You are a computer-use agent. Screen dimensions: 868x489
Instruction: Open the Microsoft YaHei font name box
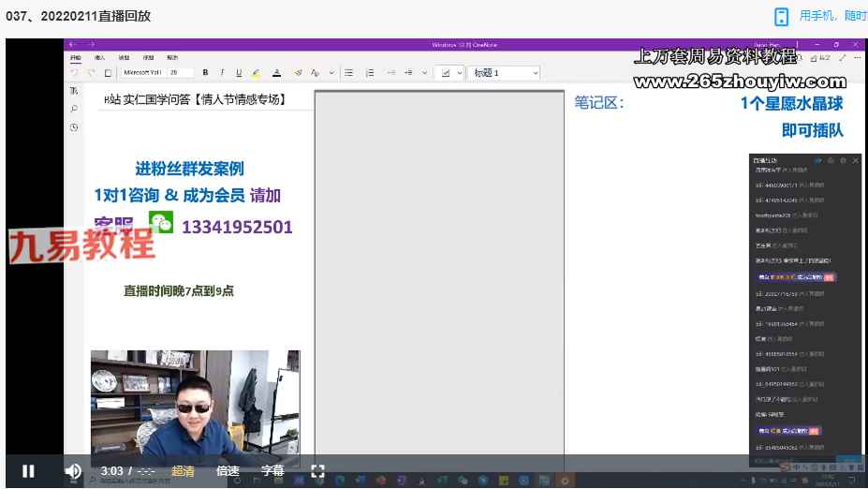(142, 72)
